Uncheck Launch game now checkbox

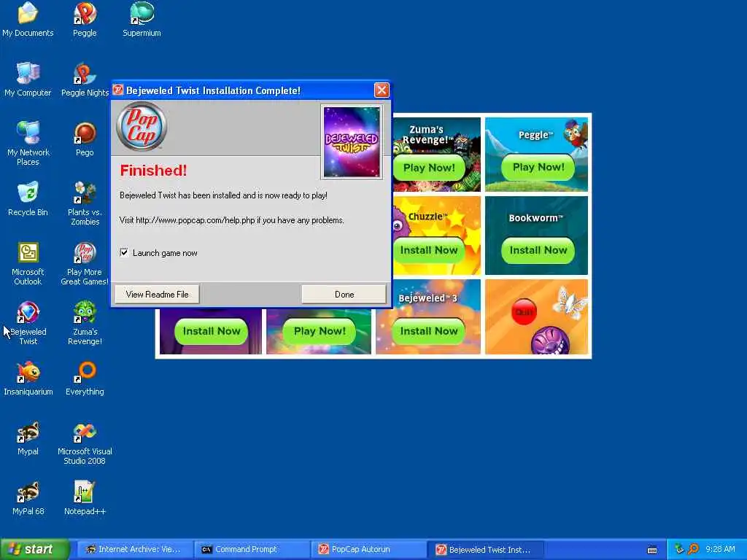pyautogui.click(x=124, y=252)
